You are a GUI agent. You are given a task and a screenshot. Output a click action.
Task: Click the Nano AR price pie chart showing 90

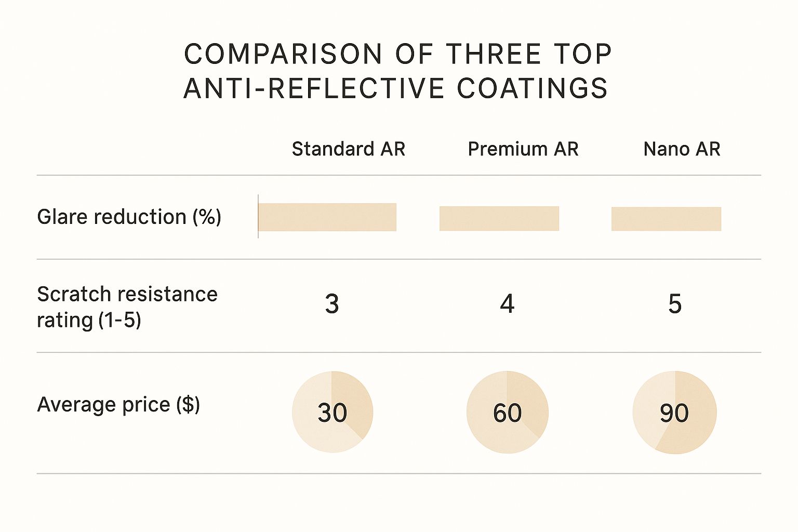point(674,413)
